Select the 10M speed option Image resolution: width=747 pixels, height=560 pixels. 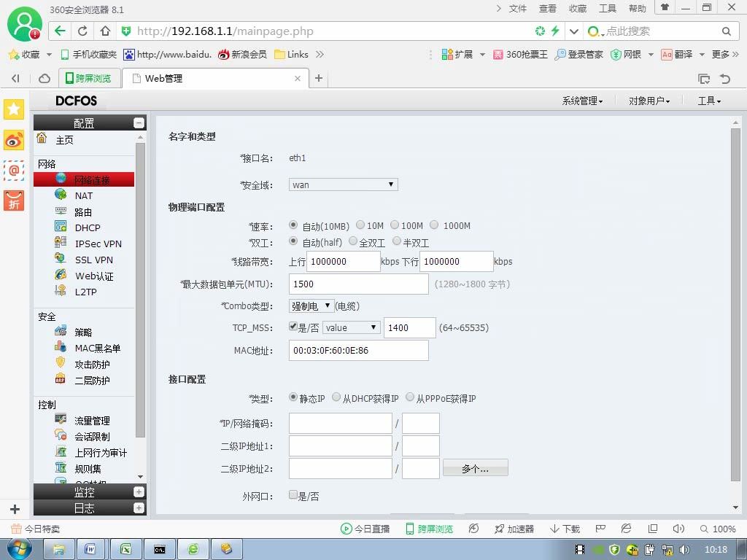pos(360,225)
